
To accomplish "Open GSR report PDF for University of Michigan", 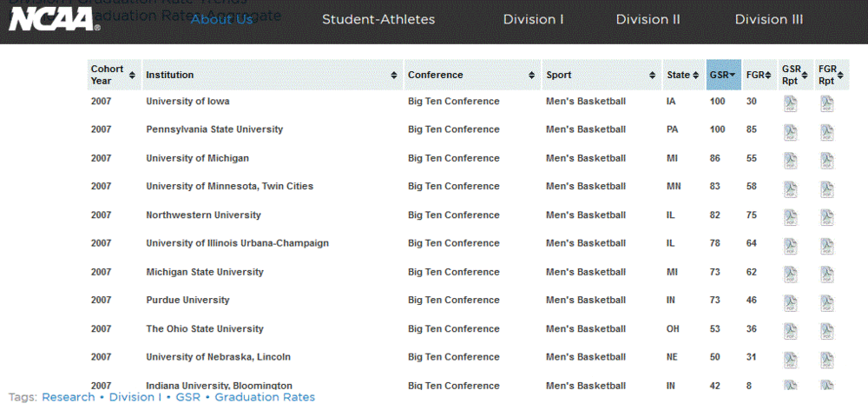I will coord(791,161).
